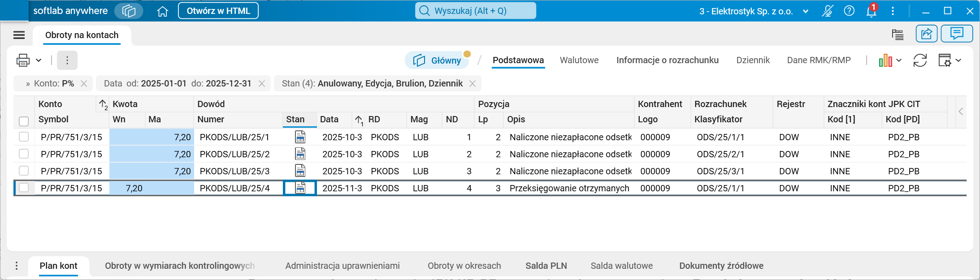Click Przeksięgowanie otrzymanych description cell
The image size is (980, 280).
coord(569,188)
